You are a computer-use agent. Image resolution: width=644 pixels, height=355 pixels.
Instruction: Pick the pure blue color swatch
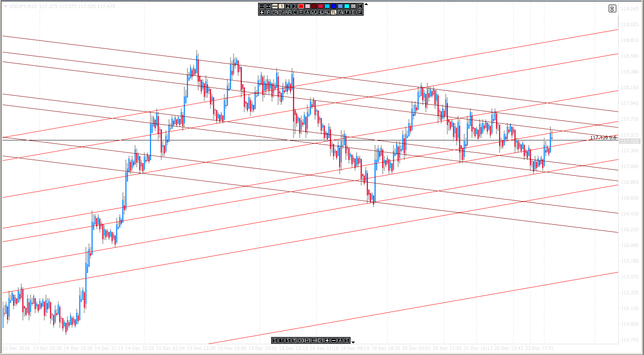(x=334, y=6)
